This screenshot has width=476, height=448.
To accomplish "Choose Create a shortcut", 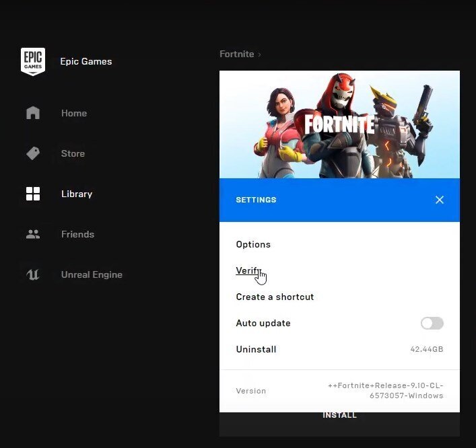I will coord(275,297).
